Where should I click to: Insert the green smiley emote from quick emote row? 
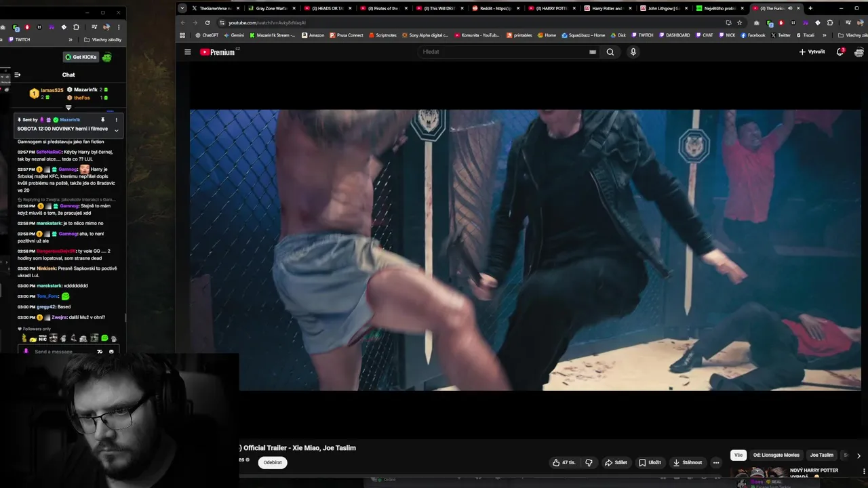tap(104, 338)
